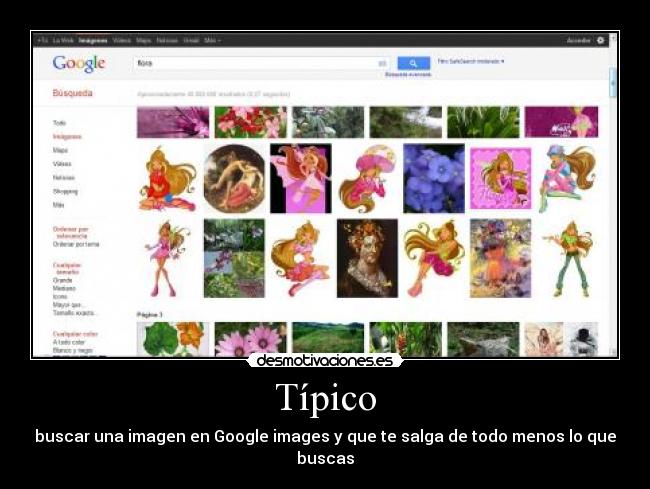
Task: Choose 'Todo' in the left sidebar
Action: (59, 123)
